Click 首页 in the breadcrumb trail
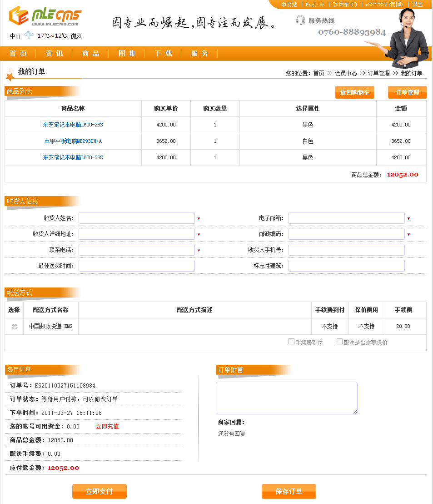Screen dimensions: 433x504 point(319,73)
